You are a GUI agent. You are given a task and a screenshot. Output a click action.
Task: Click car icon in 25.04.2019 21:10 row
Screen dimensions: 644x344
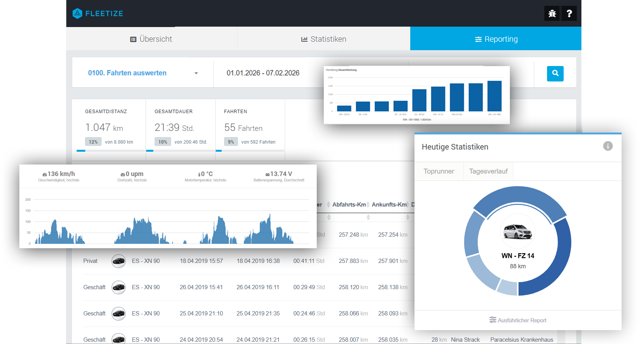coord(119,314)
